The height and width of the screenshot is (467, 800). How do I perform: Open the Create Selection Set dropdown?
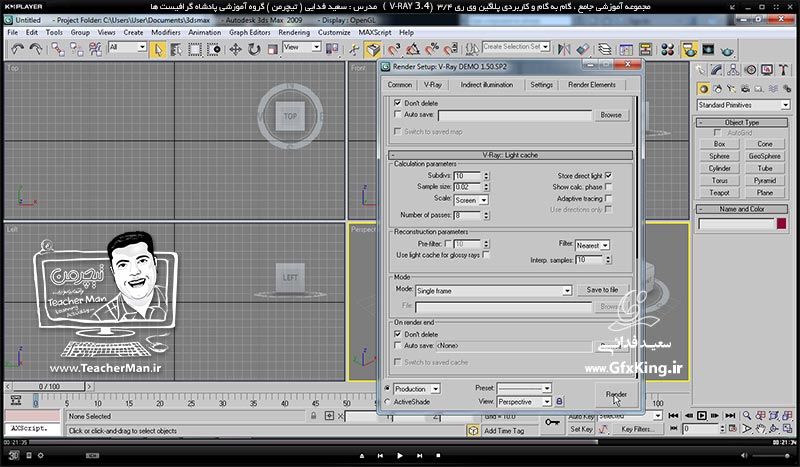[x=516, y=46]
